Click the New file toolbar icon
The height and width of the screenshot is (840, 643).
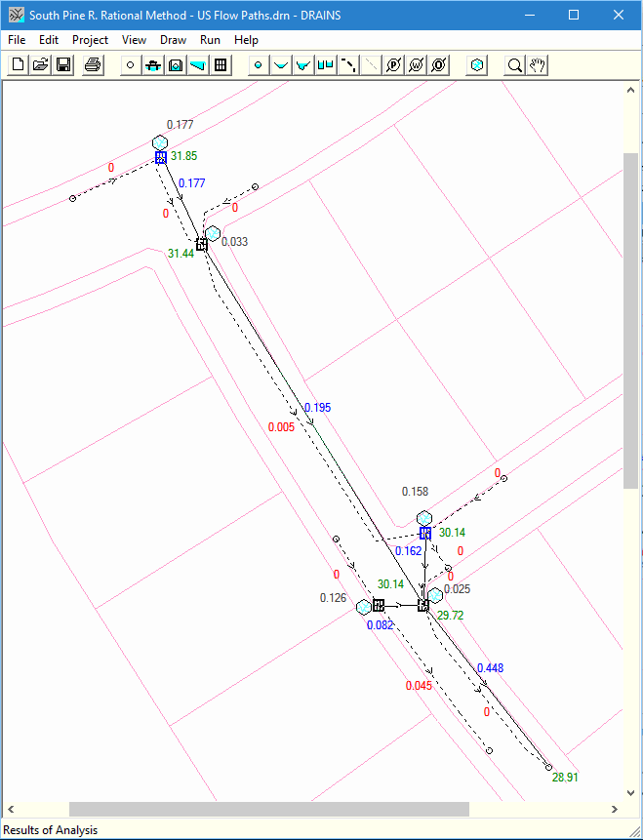[x=19, y=65]
